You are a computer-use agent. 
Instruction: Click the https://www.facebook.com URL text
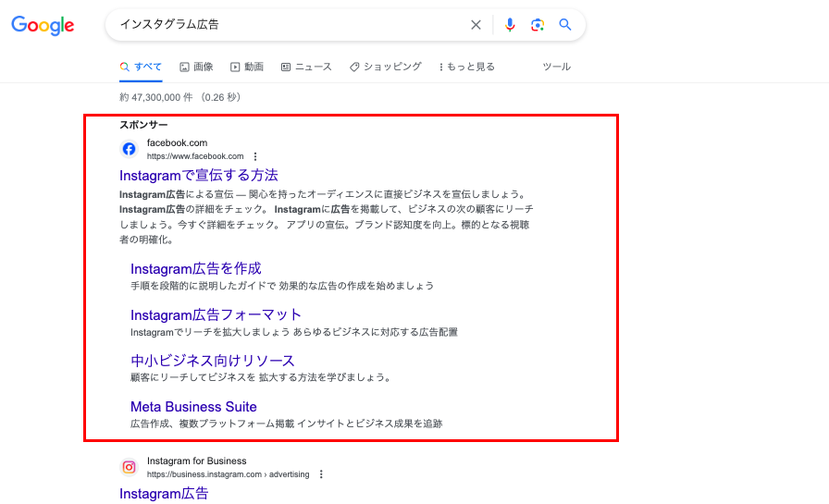195,156
